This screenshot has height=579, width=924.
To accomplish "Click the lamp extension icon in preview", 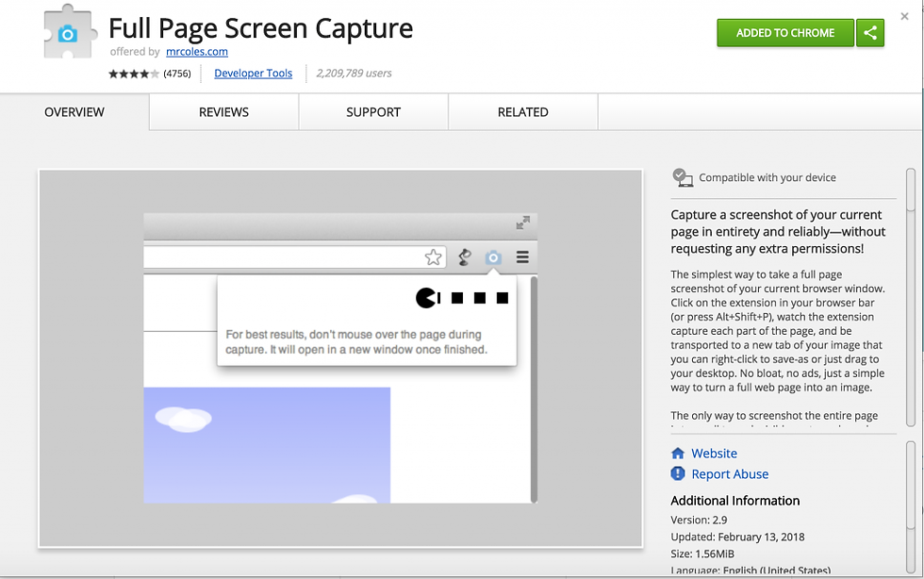I will pos(465,257).
